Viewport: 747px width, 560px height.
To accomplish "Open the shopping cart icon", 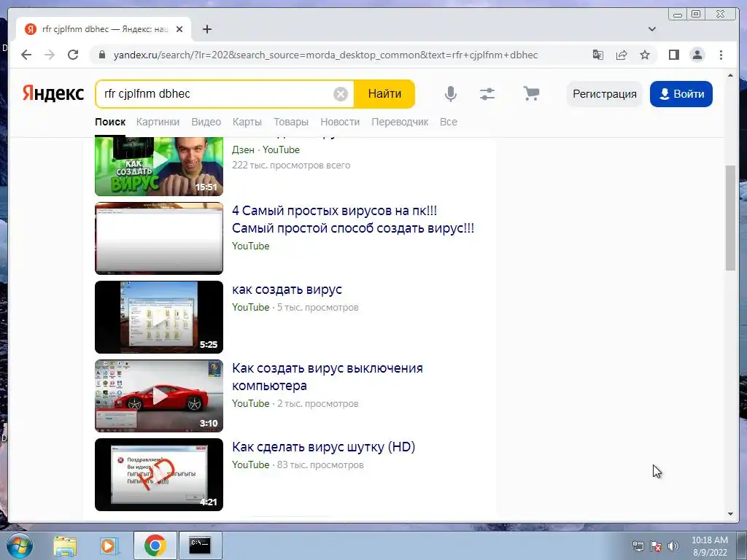I will (x=531, y=93).
